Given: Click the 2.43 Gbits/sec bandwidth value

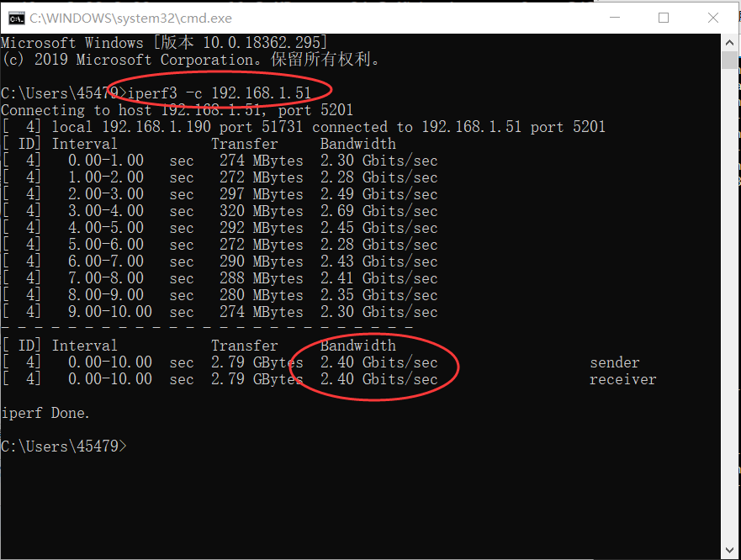Looking at the screenshot, I should click(379, 262).
